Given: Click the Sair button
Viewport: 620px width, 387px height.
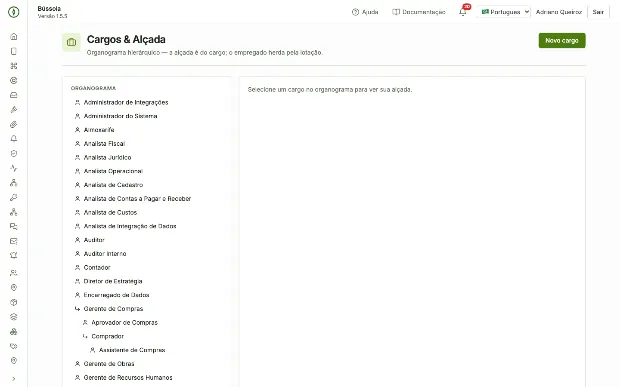Looking at the screenshot, I should (x=598, y=12).
